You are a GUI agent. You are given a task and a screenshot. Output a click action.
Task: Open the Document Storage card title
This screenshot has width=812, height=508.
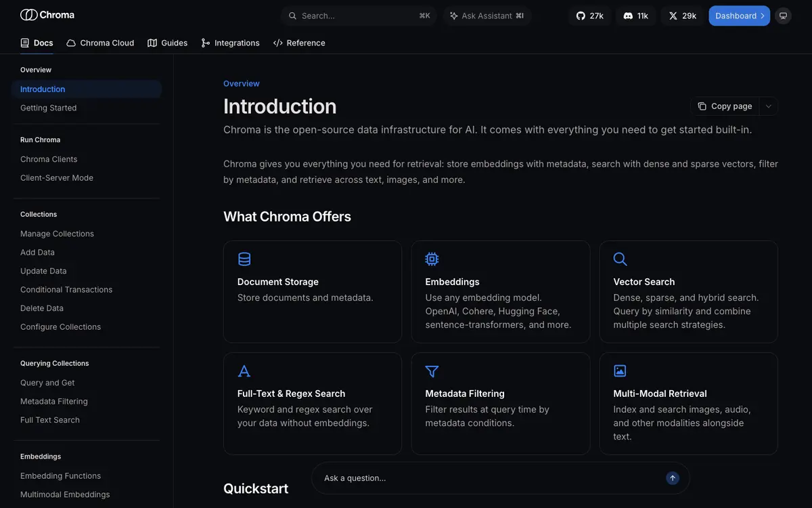pos(278,282)
